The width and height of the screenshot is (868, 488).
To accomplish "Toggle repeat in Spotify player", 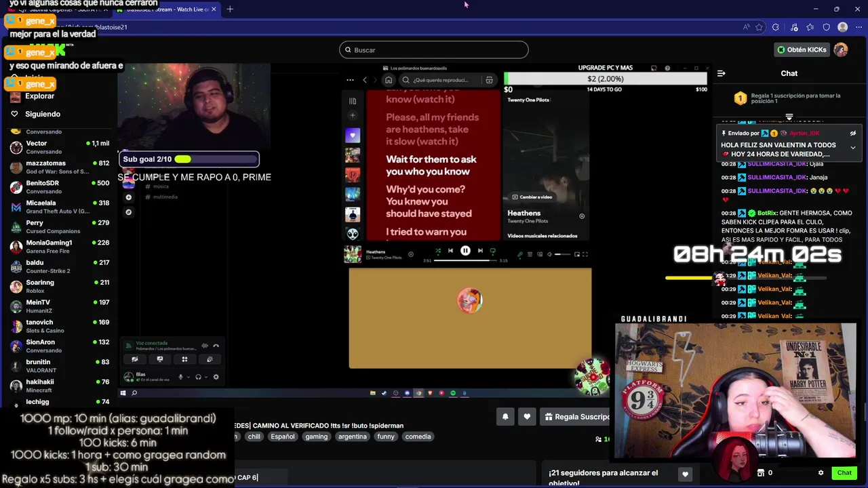I will [x=493, y=251].
